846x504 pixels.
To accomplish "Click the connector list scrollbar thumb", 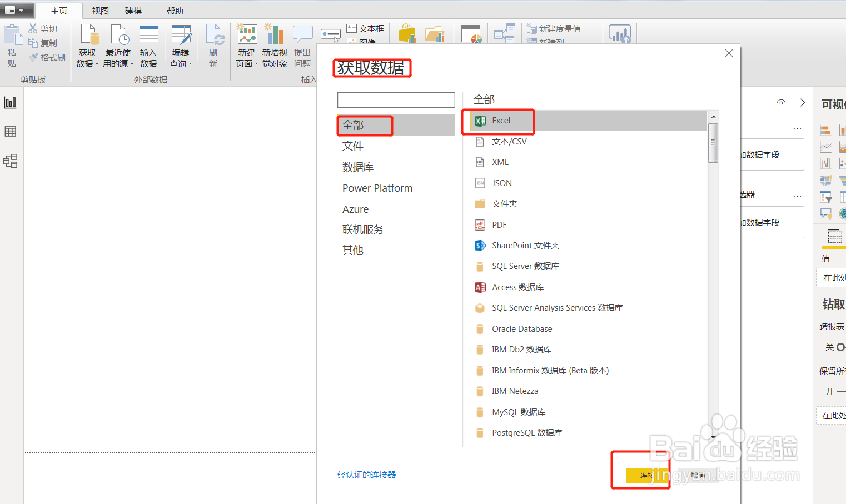I will (x=713, y=143).
